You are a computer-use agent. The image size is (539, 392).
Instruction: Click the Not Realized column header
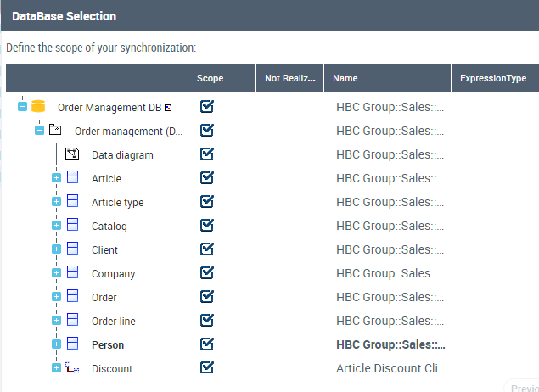[x=289, y=78]
